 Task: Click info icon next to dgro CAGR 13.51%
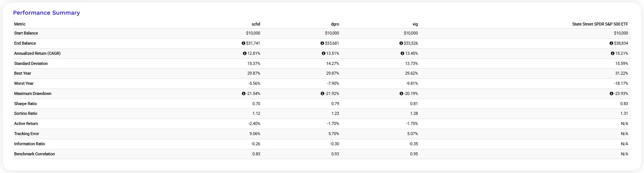click(x=324, y=53)
